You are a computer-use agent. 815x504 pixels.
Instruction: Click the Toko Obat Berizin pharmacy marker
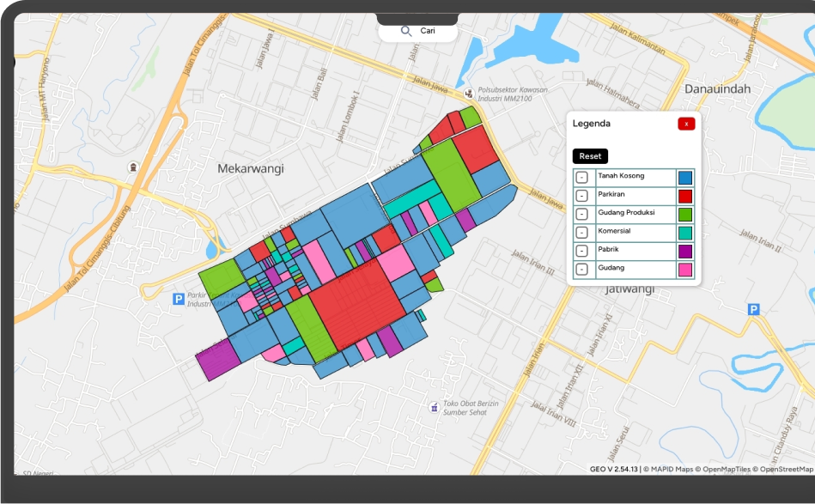[x=433, y=407]
